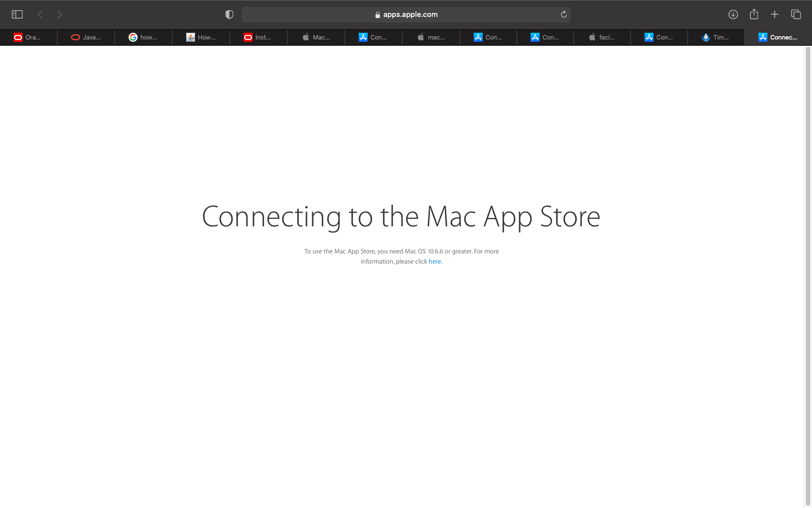Open the "How..." tab with Java cup favicon

(201, 37)
